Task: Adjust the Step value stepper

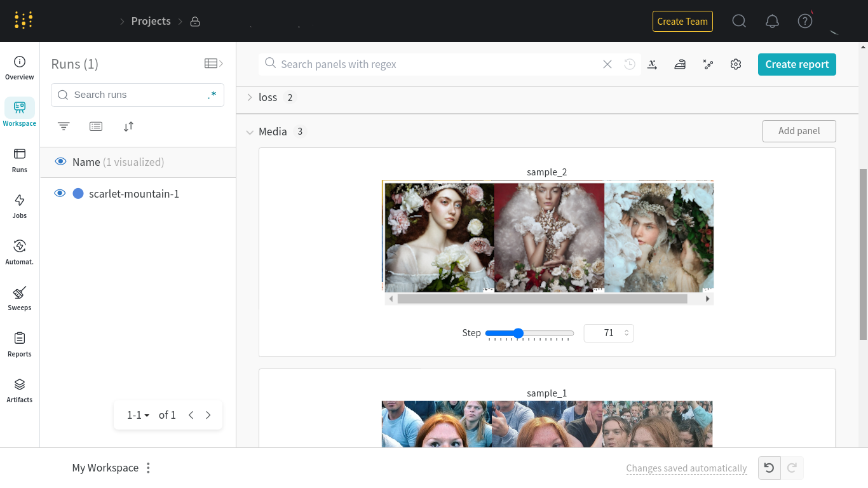Action: (x=627, y=333)
